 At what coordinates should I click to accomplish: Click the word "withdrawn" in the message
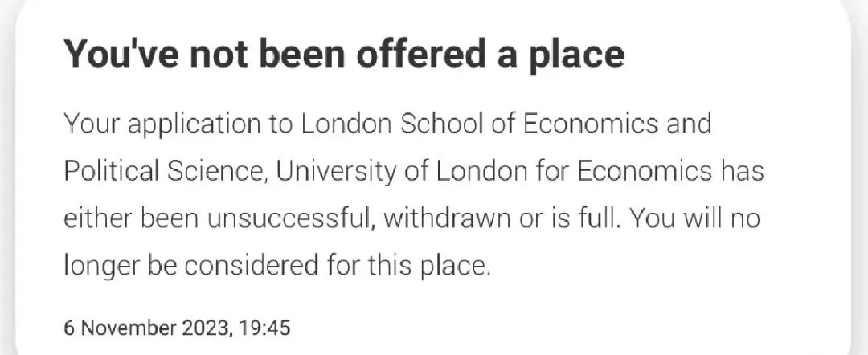coord(447,219)
